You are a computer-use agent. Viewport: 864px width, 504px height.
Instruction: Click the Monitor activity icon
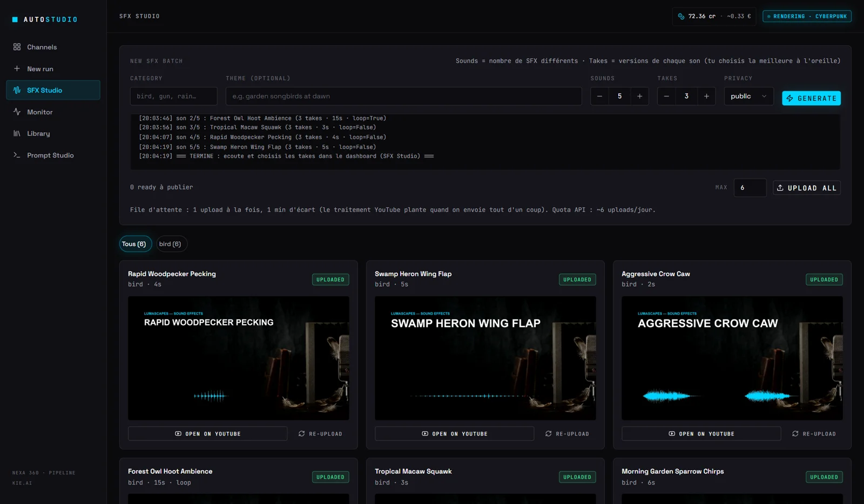(x=17, y=112)
